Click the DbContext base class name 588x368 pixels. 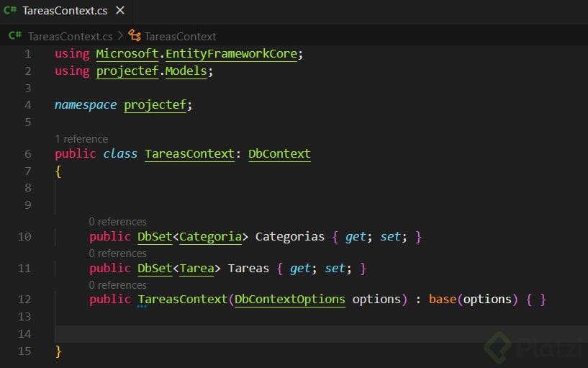coord(279,154)
